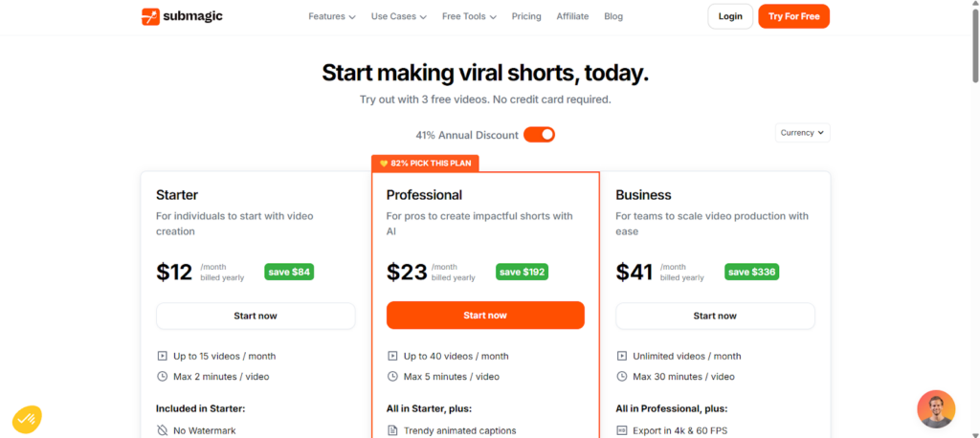Expand the Use Cases menu
Screen dimensions: 980x438
399,17
